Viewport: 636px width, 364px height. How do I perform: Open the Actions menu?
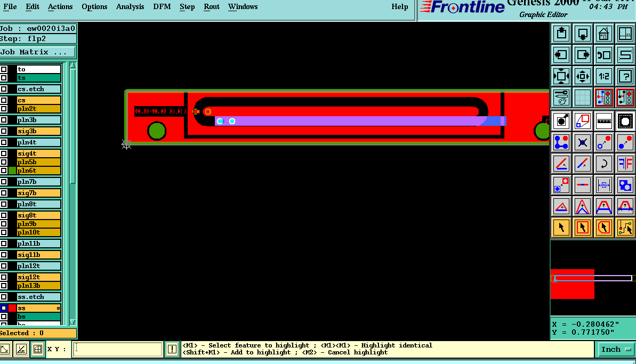[60, 7]
